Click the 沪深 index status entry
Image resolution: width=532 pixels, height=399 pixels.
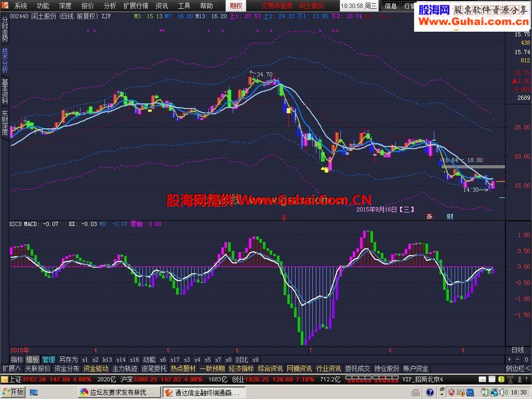click(161, 379)
